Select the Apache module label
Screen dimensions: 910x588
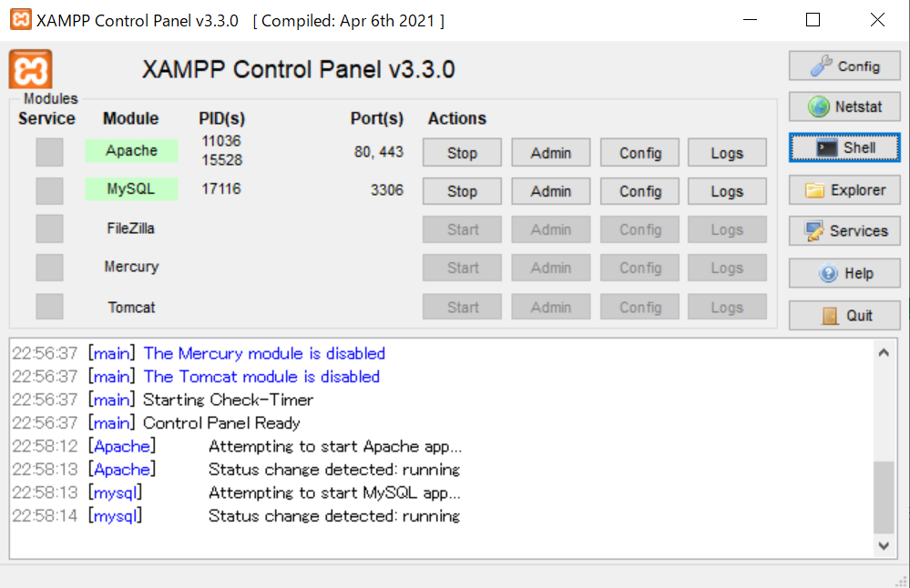131,151
